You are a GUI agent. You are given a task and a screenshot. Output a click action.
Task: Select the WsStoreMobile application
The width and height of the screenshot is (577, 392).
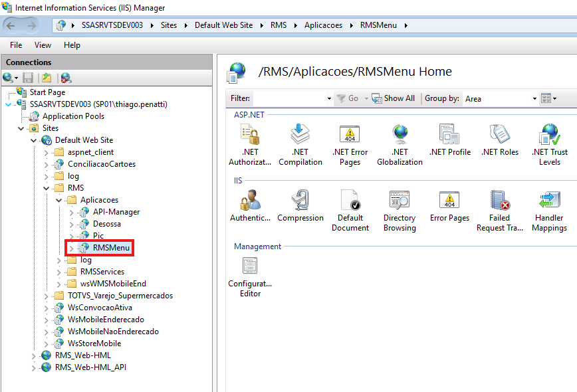pyautogui.click(x=94, y=343)
